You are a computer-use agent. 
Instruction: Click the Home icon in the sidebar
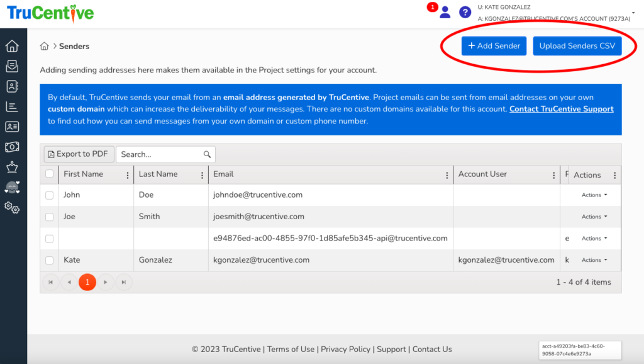tap(12, 47)
